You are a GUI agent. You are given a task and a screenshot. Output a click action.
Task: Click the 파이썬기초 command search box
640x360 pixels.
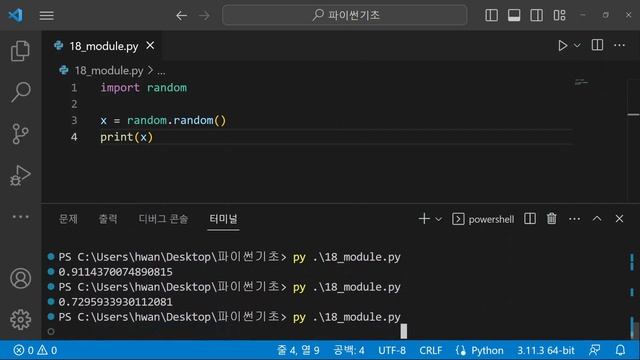coord(344,16)
